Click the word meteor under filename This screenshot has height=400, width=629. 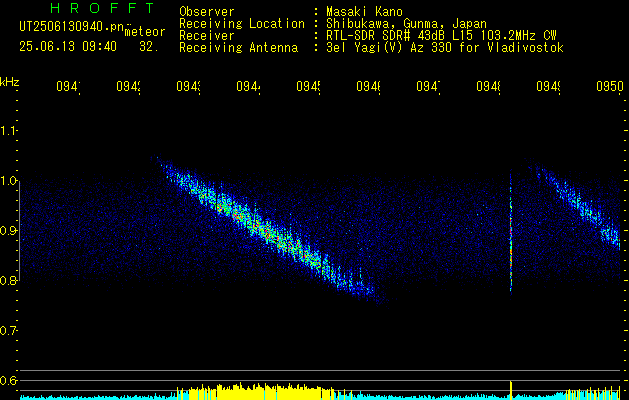point(145,32)
